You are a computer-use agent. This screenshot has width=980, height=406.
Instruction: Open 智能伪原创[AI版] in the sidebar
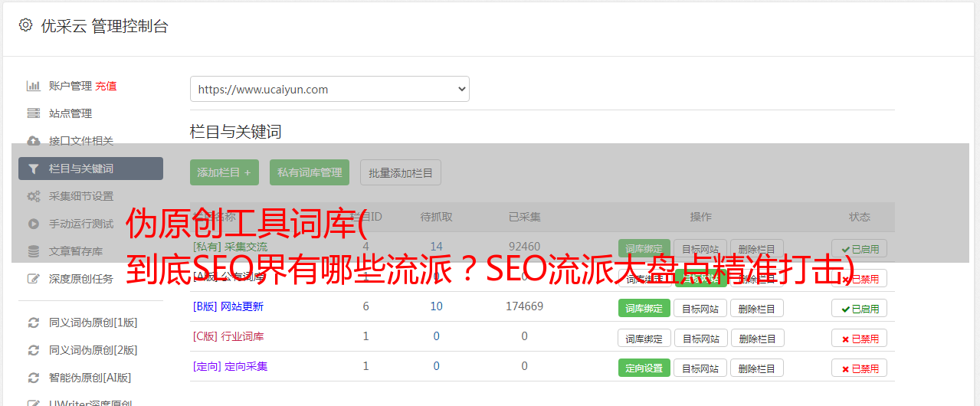(90, 378)
